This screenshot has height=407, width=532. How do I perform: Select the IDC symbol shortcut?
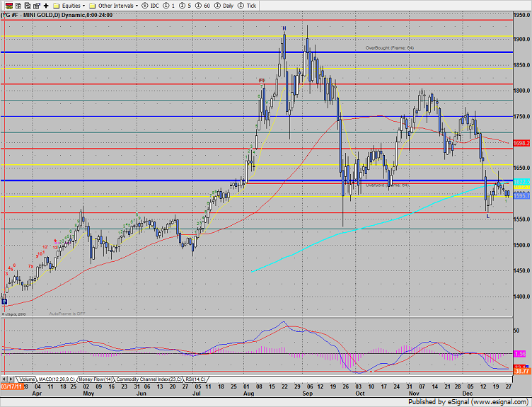[x=150, y=6]
